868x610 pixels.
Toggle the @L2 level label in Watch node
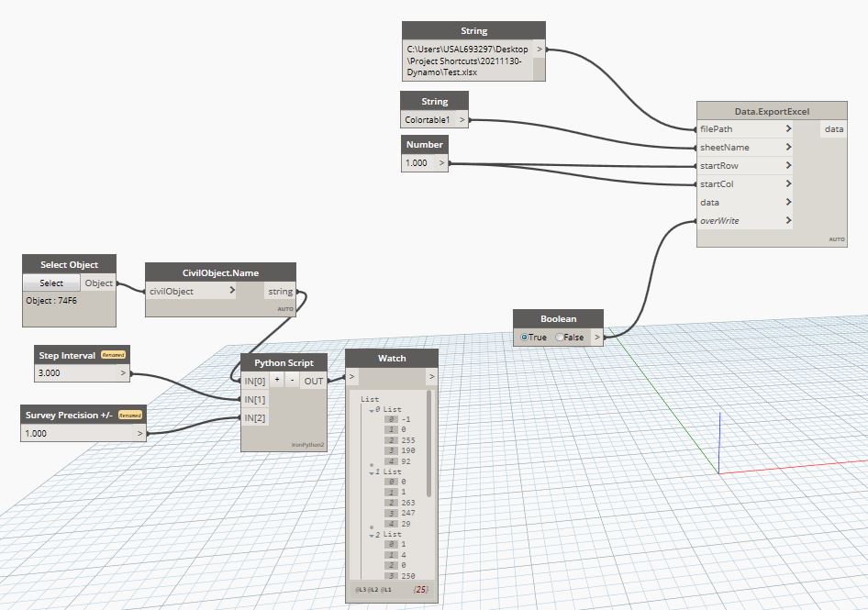(x=373, y=590)
